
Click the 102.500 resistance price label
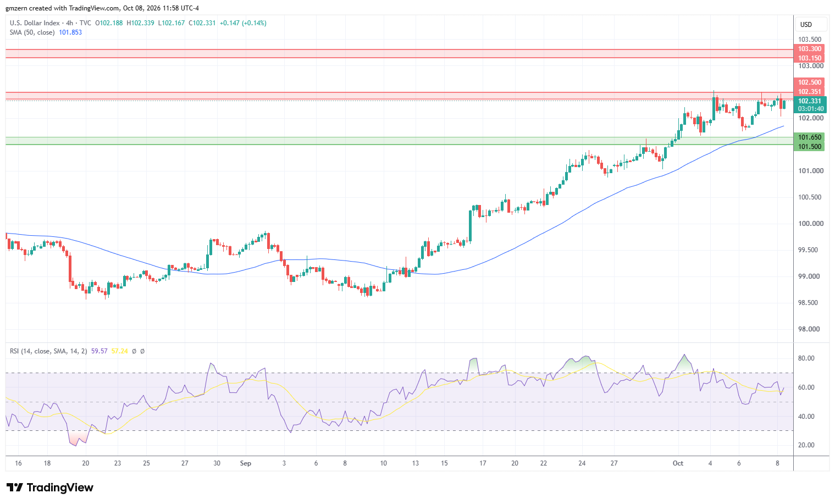point(810,83)
